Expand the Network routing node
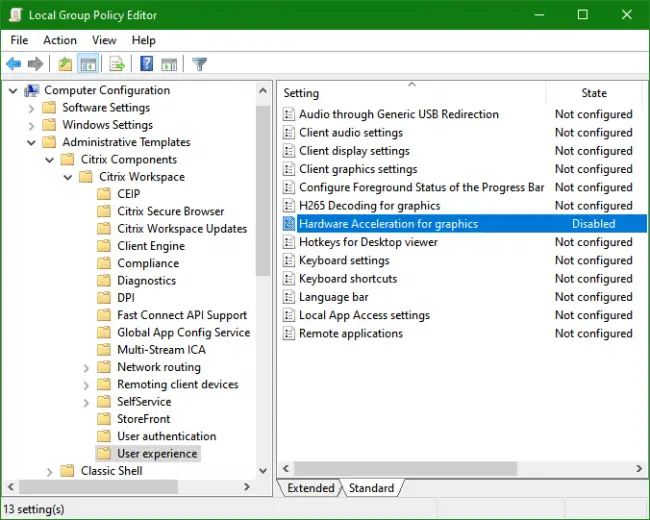 (86, 368)
